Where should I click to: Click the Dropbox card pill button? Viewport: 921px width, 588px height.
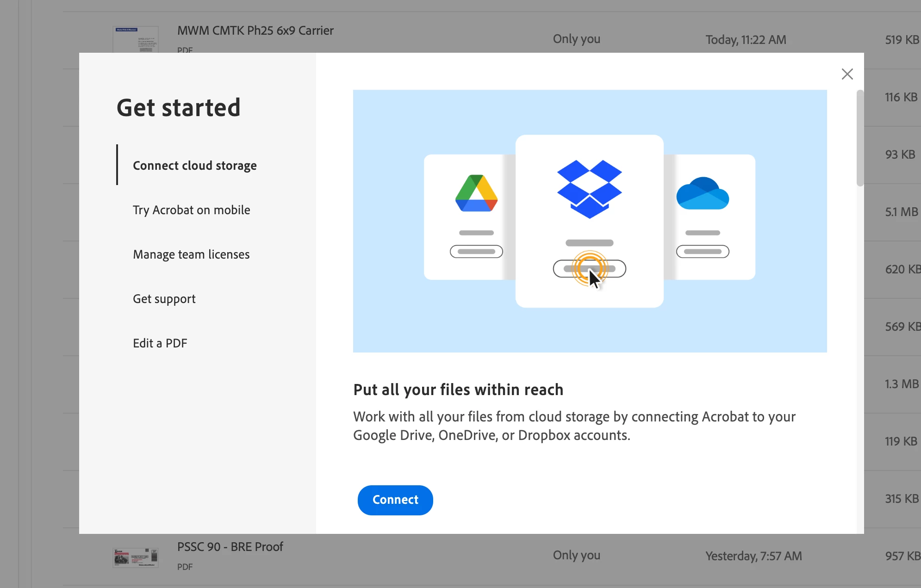click(x=589, y=269)
